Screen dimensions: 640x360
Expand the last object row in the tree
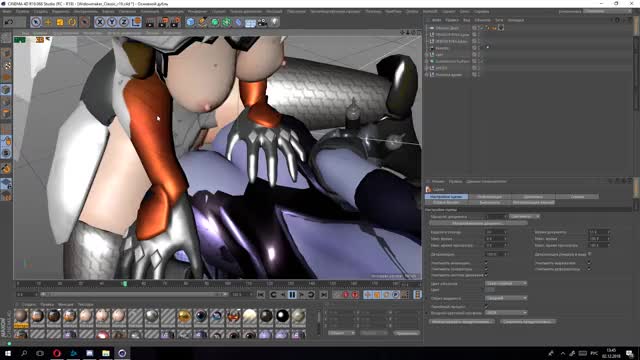coord(427,75)
